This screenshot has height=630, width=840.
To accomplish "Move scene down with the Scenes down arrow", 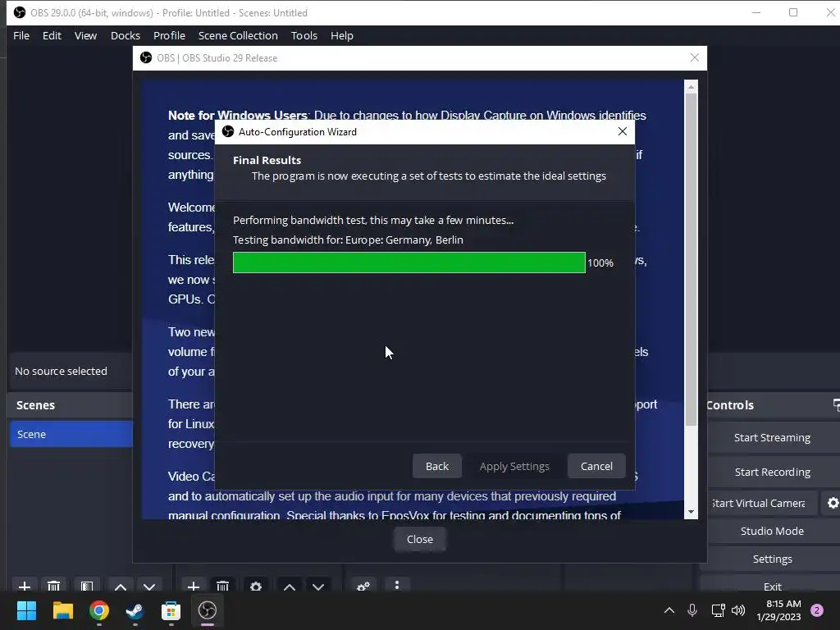I will pyautogui.click(x=149, y=587).
